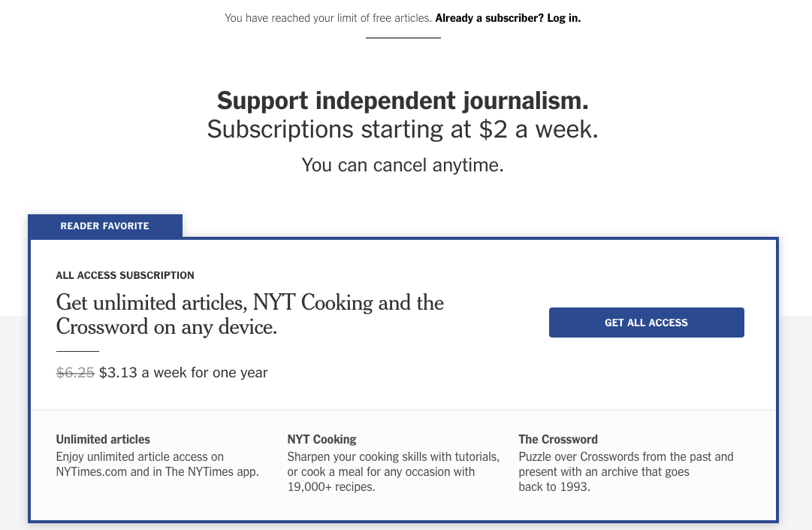Screen dimensions: 812x530
Task: Click the NYT Cooking feature heading
Action: pos(321,439)
